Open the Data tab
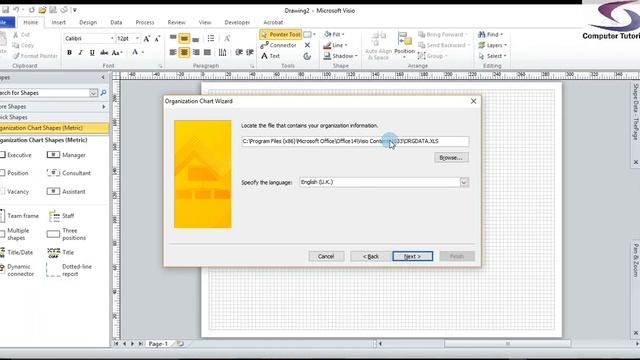The height and width of the screenshot is (360, 640). click(116, 22)
